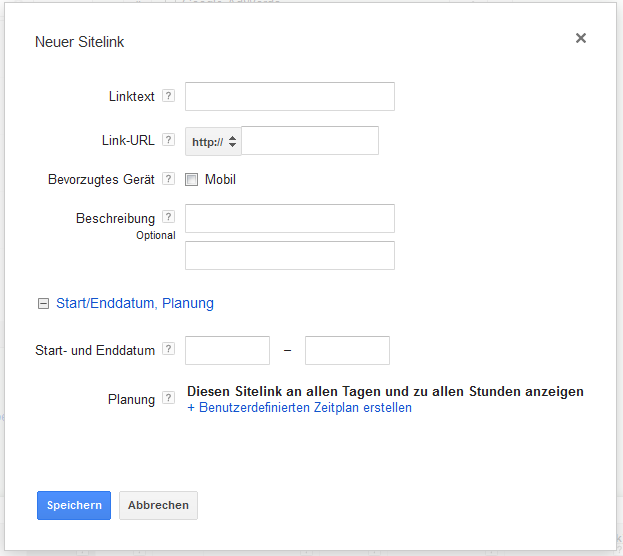Click into the Link-URL text field
Screen dimensions: 623x556
click(x=310, y=141)
